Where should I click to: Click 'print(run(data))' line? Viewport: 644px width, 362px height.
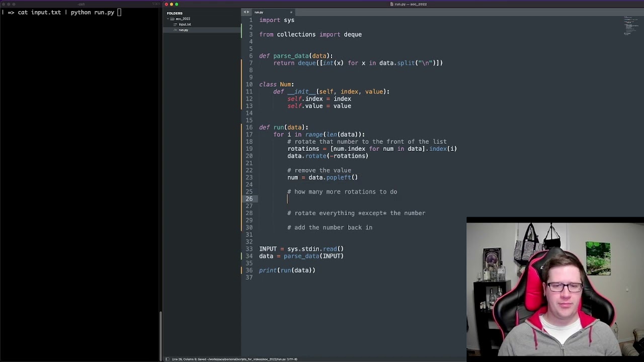coord(287,270)
